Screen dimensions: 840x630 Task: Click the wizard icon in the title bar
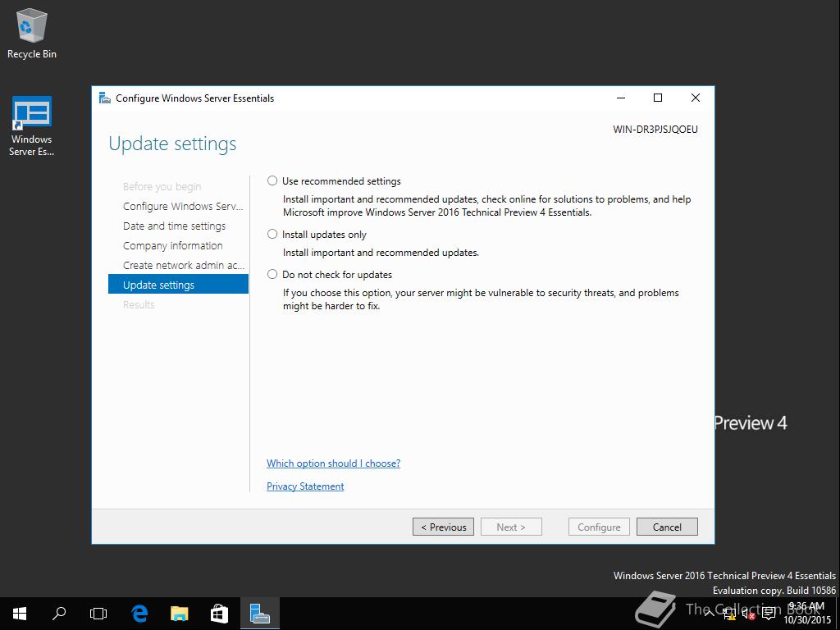click(105, 98)
